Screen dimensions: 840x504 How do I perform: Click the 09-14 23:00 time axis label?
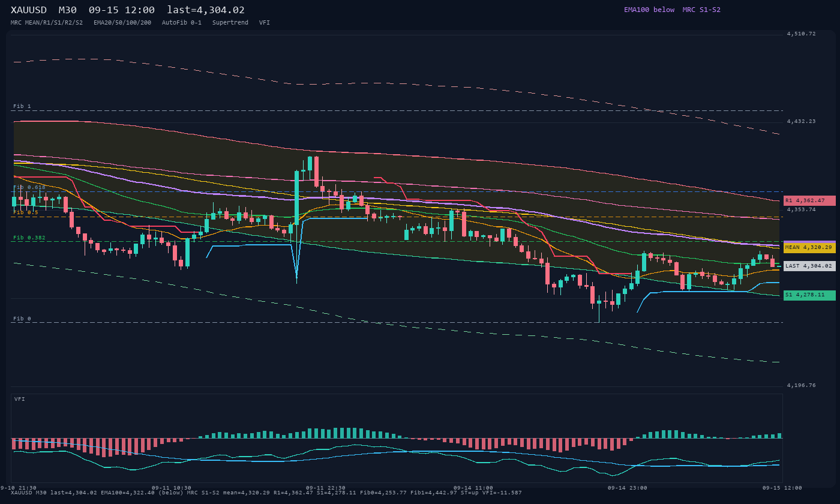(x=628, y=488)
